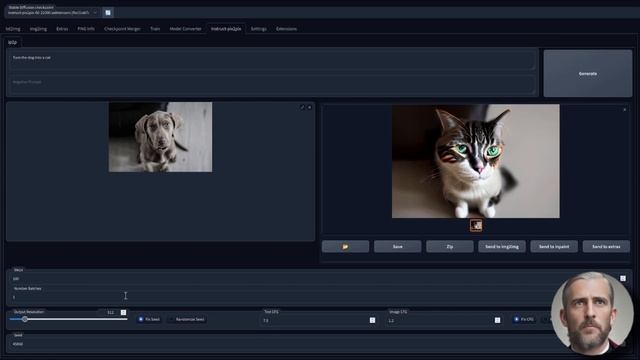Viewport: 640px width, 360px height.
Task: Click the refresh checkpoint list icon
Action: click(108, 13)
